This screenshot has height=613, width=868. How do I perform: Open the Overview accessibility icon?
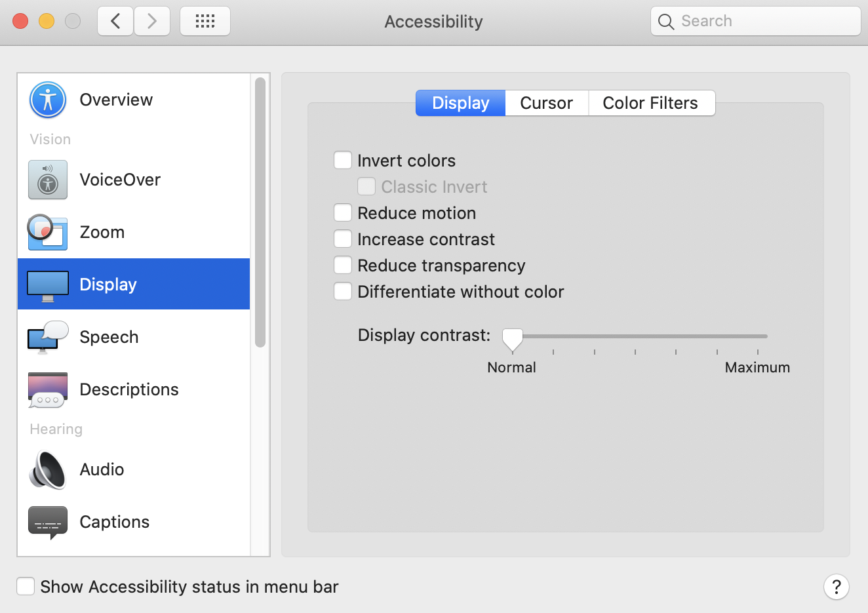coord(48,100)
